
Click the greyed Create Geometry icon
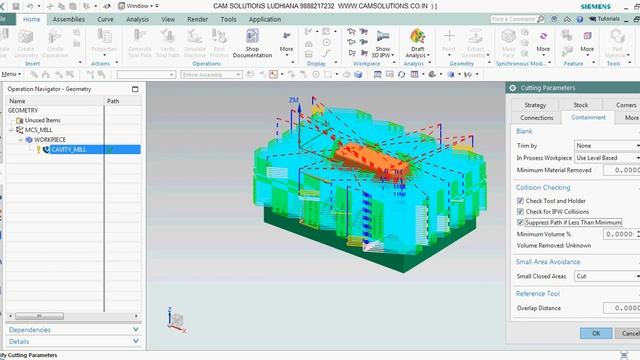[x=26, y=43]
